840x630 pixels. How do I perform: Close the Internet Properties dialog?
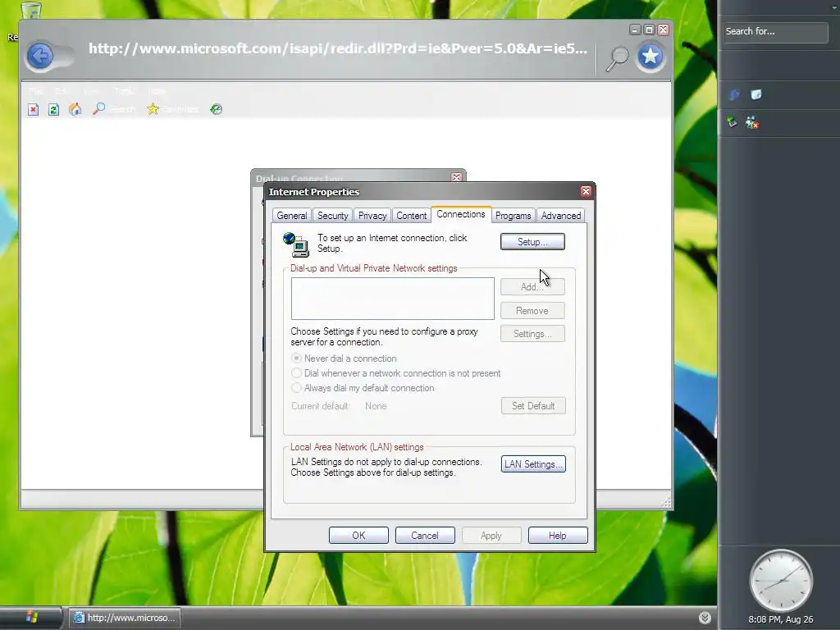(586, 191)
